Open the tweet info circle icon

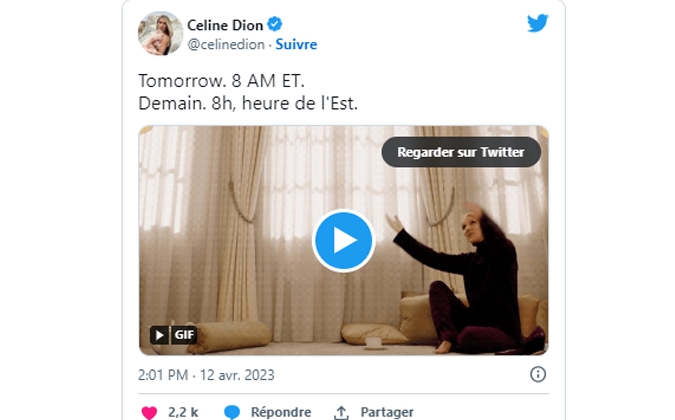coord(538,374)
